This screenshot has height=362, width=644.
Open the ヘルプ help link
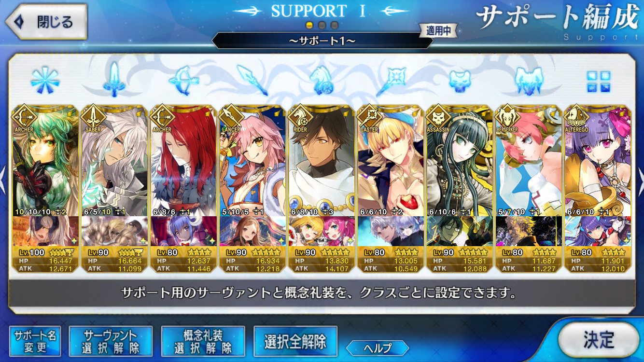pos(378,348)
